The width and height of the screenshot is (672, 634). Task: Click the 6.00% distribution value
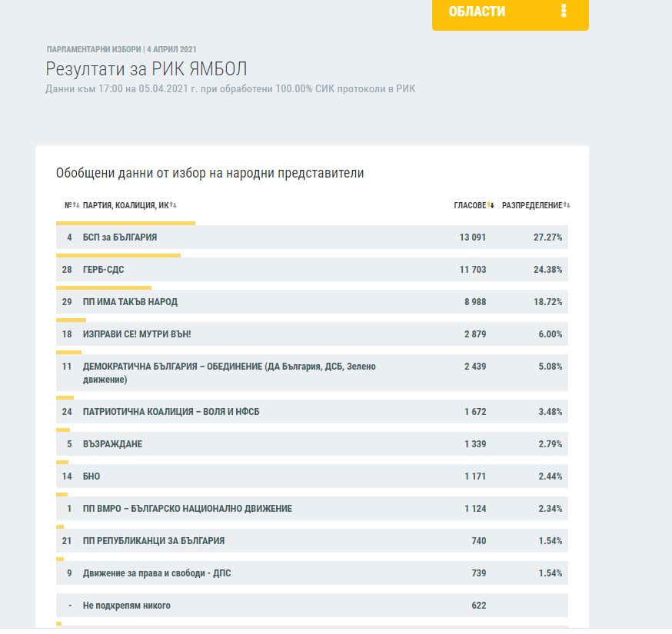point(551,334)
